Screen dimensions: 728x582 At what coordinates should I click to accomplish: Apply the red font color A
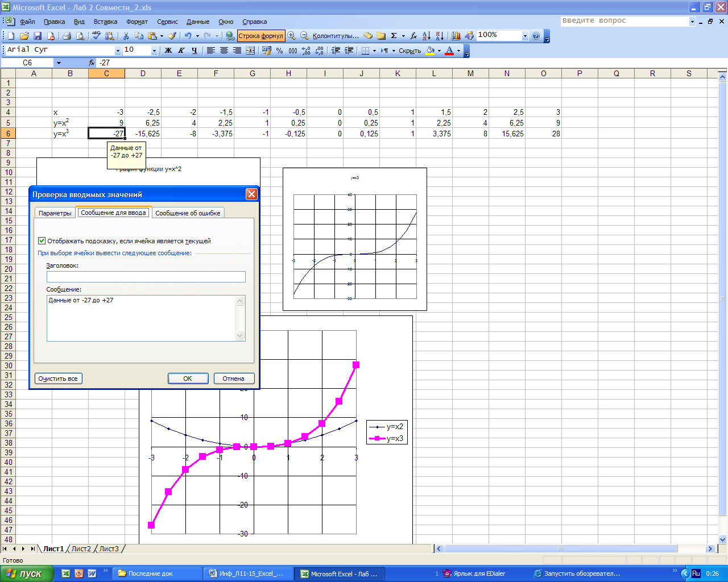[449, 51]
